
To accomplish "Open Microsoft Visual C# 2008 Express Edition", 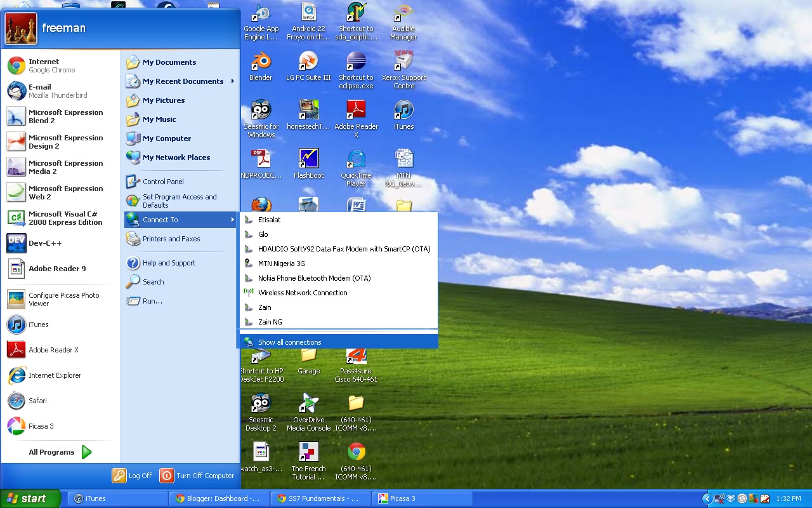I will (60, 218).
